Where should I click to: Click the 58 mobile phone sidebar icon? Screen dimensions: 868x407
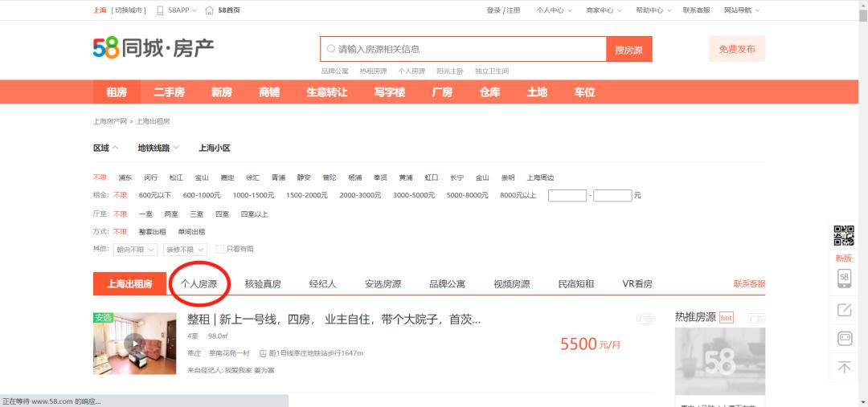(x=844, y=278)
